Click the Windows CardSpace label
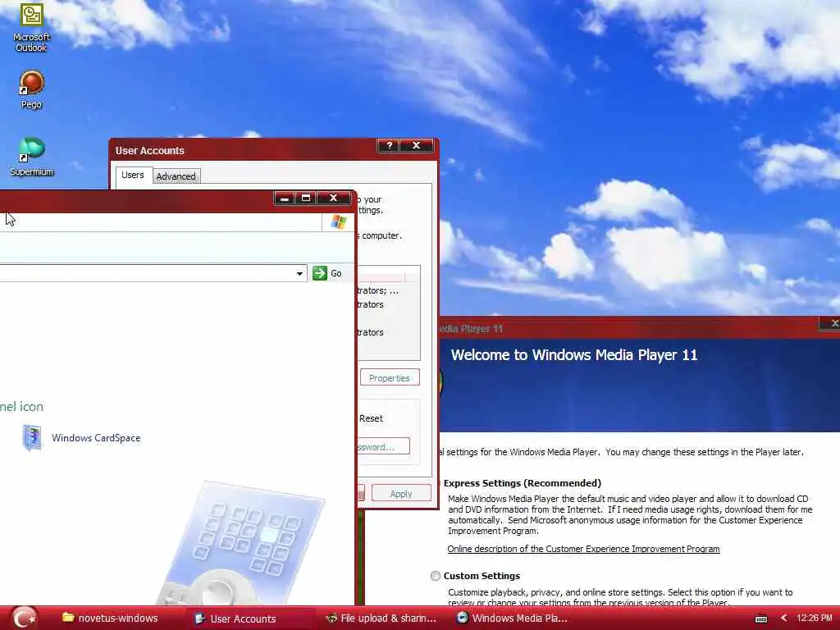840x630 pixels. (96, 438)
